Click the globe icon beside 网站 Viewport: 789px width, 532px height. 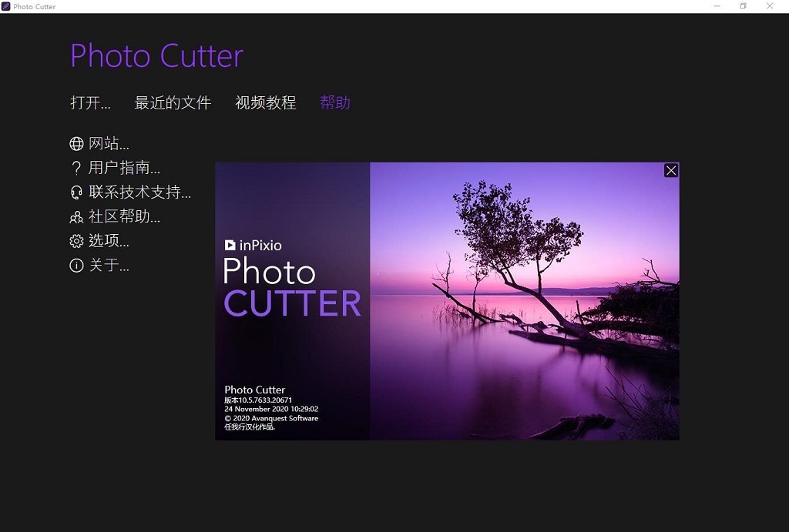(x=76, y=144)
